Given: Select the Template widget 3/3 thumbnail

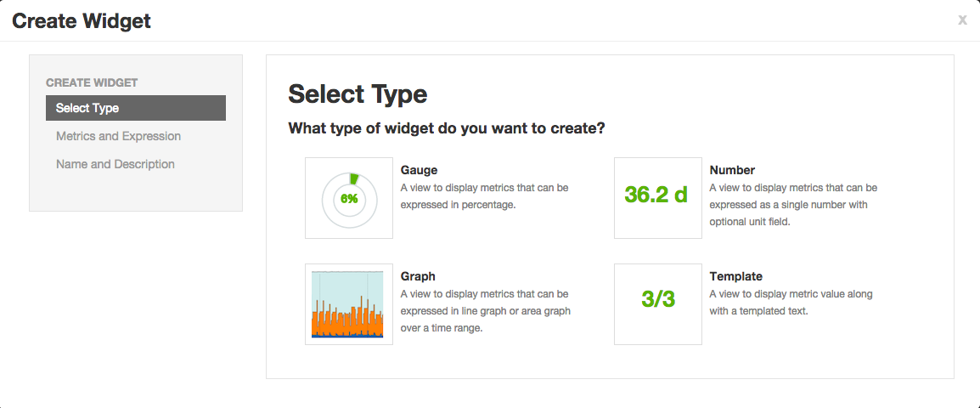Looking at the screenshot, I should 657,303.
